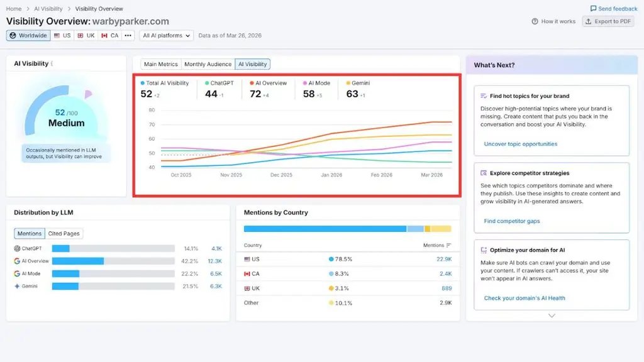Screen dimensions: 644x362
Task: Open the How it works link
Action: 553,21
